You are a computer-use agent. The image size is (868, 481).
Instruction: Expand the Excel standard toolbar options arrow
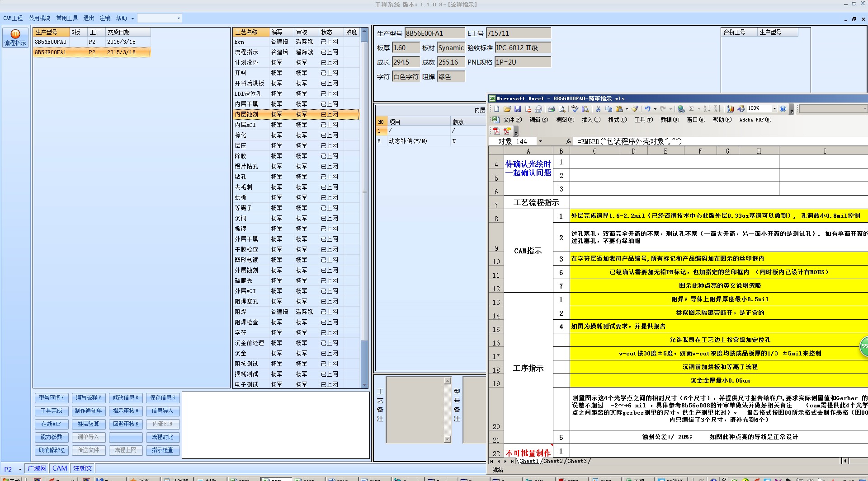792,110
